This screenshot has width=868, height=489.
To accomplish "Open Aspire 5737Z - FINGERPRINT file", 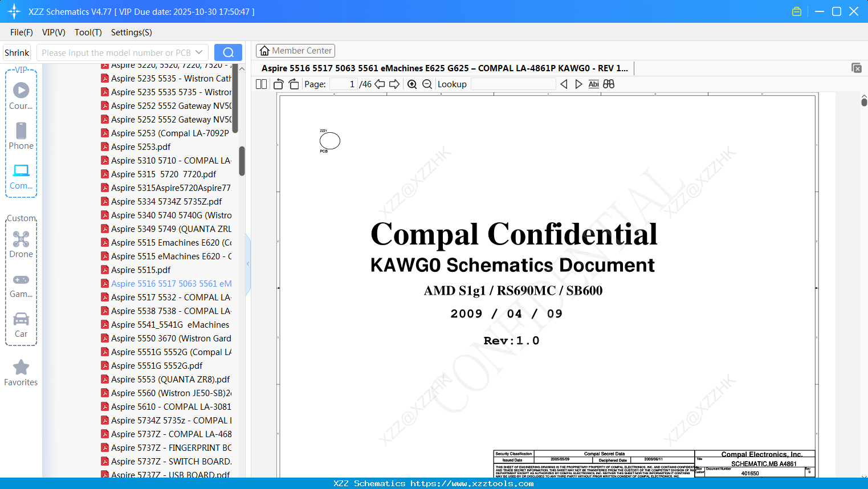I will click(166, 448).
